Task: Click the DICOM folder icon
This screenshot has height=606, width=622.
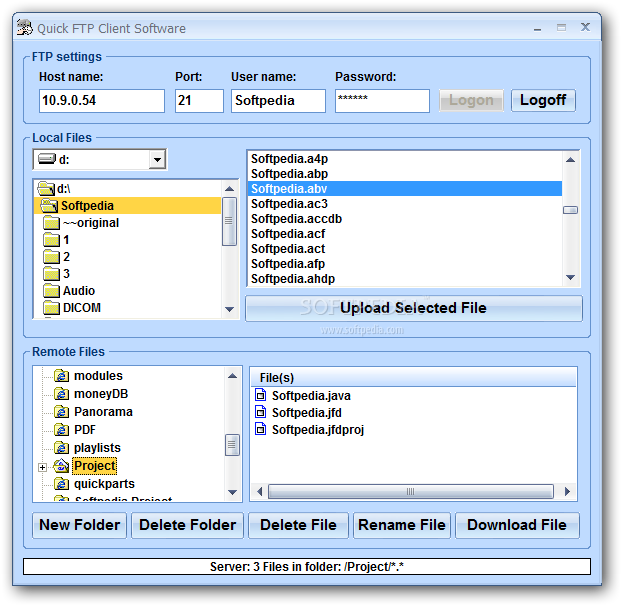Action: point(52,308)
